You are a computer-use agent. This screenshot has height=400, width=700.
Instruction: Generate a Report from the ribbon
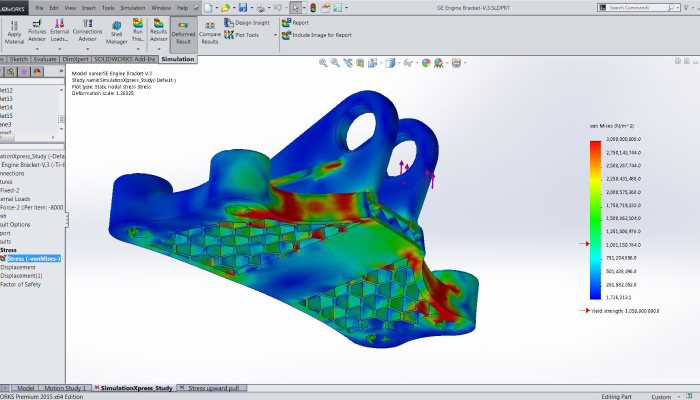coord(300,21)
